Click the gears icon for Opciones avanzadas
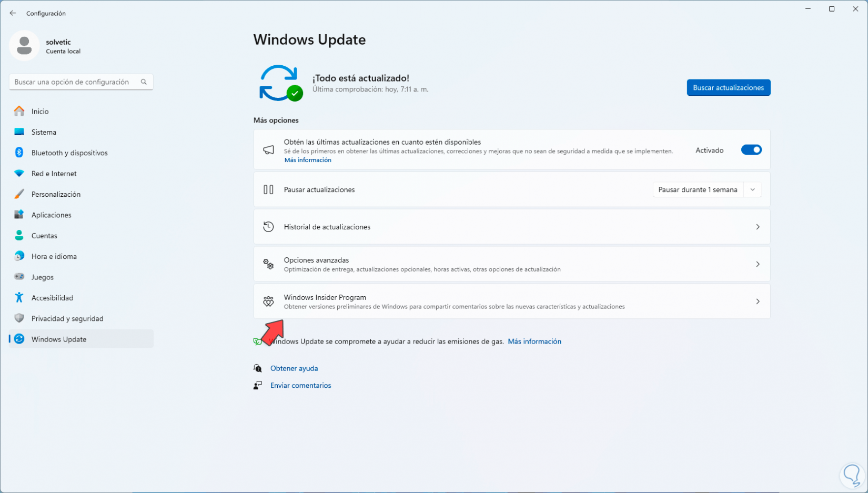The height and width of the screenshot is (493, 868). [x=268, y=264]
